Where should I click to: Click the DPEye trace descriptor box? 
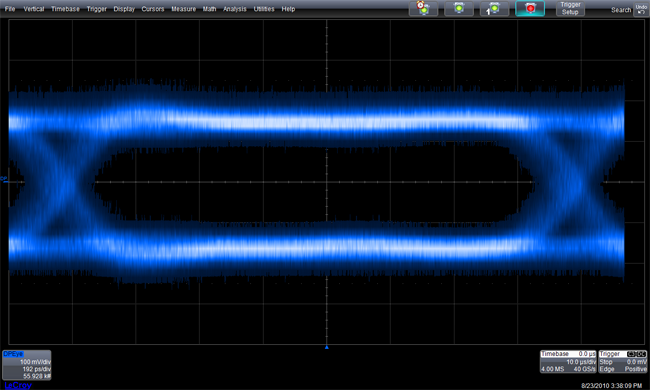[x=27, y=365]
